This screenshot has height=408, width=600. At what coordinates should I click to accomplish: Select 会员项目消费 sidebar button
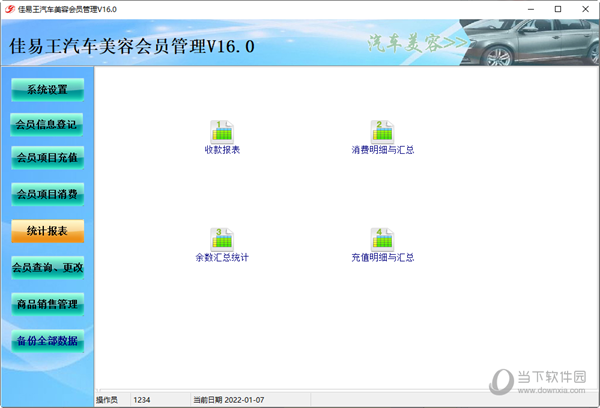(x=47, y=194)
